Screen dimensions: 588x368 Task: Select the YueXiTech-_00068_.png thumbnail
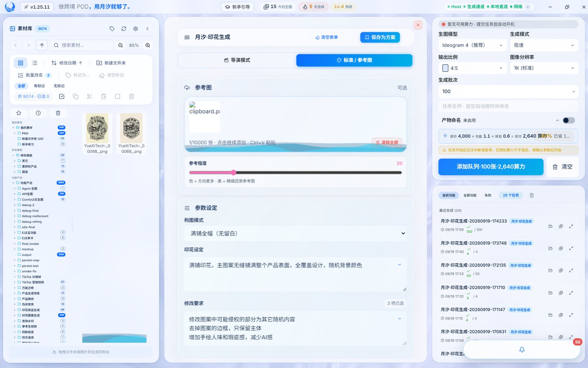click(97, 134)
